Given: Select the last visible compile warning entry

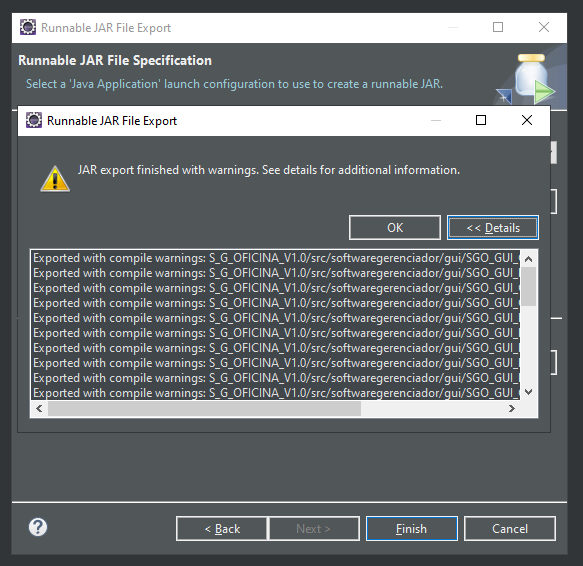Looking at the screenshot, I should (x=276, y=393).
